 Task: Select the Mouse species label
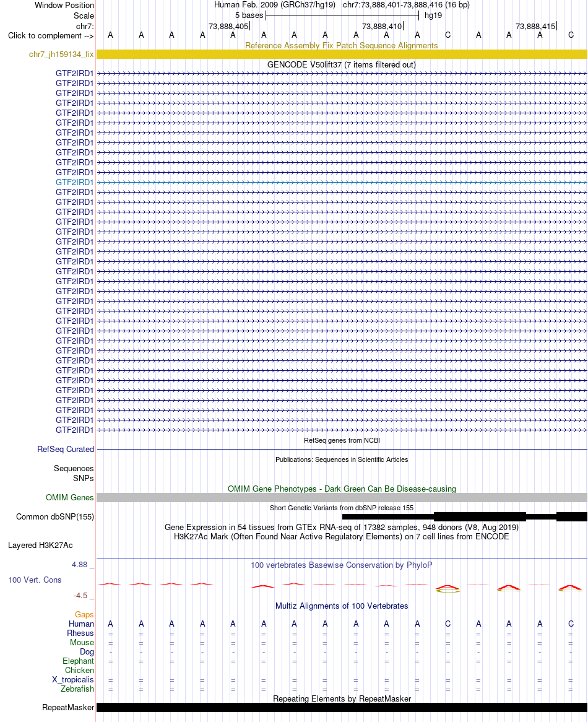[x=82, y=642]
